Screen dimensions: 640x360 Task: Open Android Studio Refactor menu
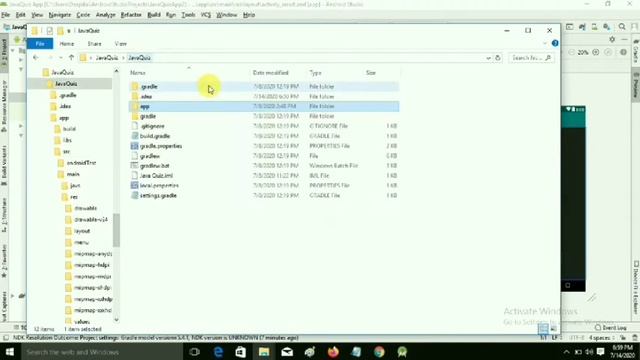[x=131, y=15]
